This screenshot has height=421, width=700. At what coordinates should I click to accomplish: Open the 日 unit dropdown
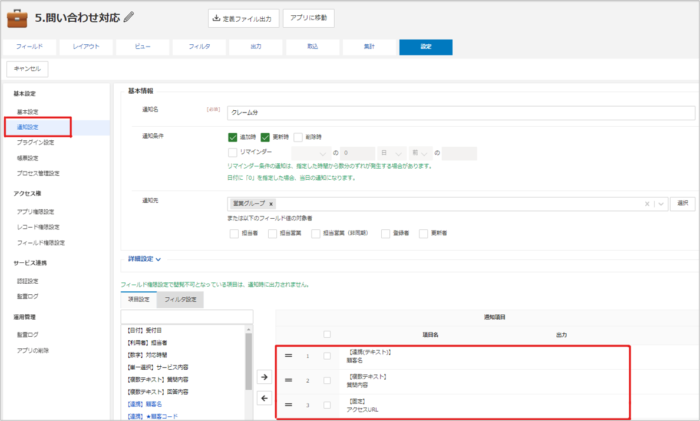coord(392,153)
